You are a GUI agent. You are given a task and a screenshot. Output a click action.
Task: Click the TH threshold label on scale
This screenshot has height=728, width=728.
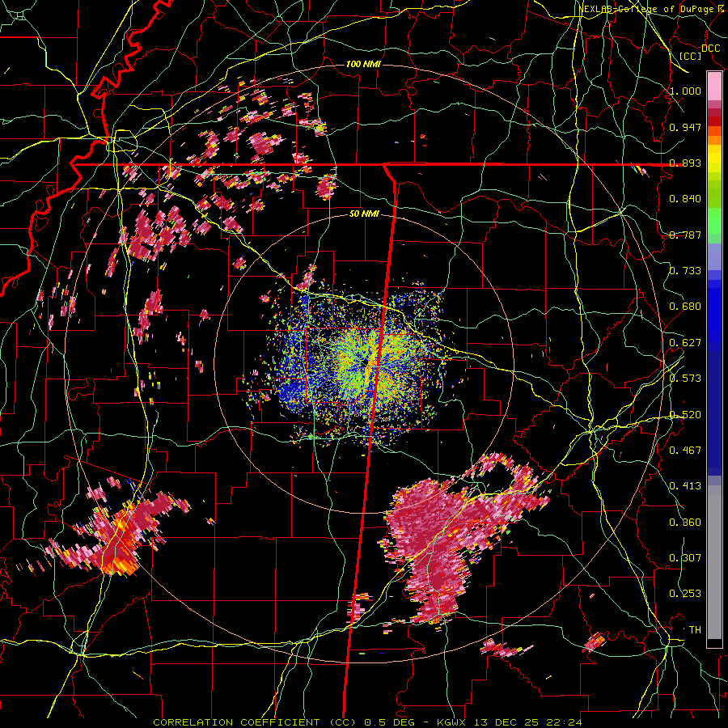(695, 630)
